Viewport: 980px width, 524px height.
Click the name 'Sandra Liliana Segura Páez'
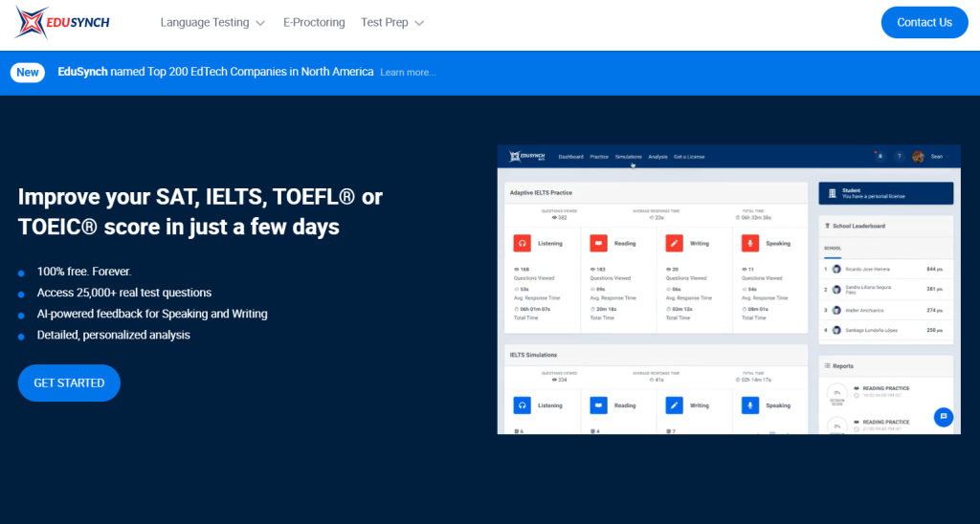[868, 290]
